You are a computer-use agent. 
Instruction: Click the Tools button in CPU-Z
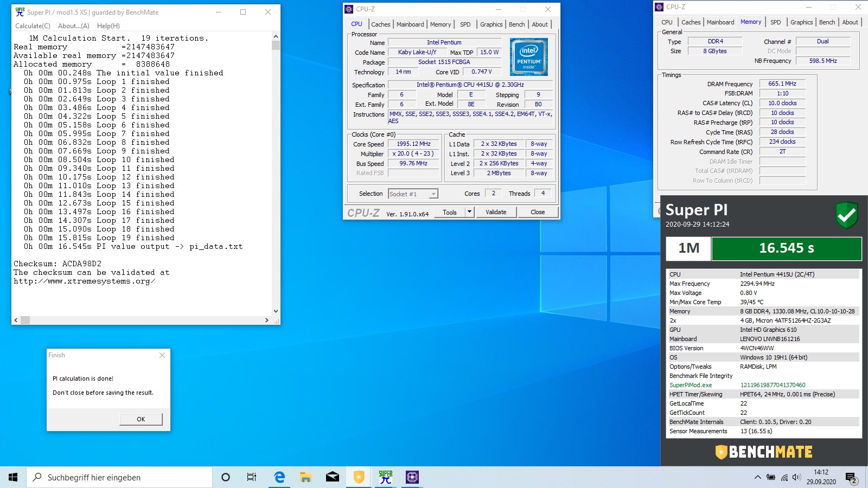tap(450, 212)
